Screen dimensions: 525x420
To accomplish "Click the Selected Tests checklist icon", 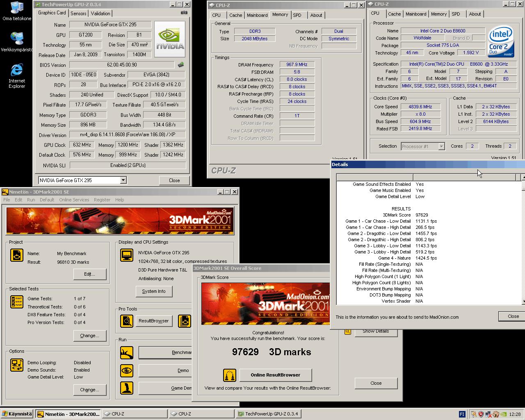I will tap(17, 302).
